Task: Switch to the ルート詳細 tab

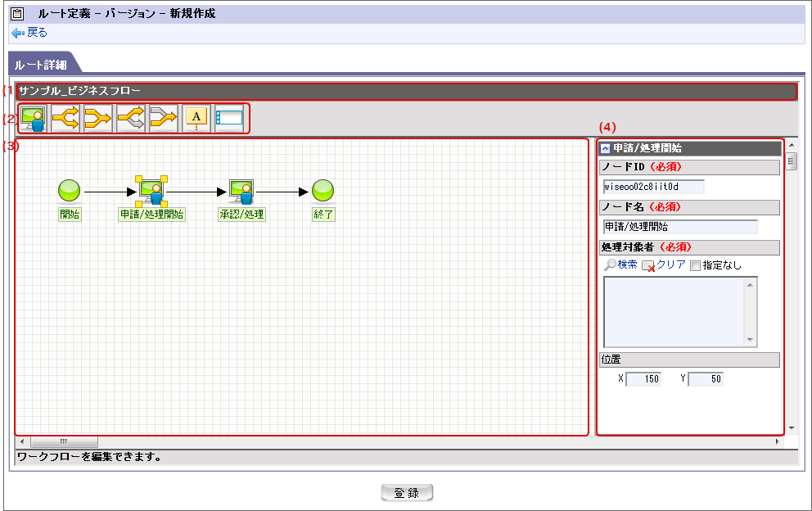Action: pos(42,65)
